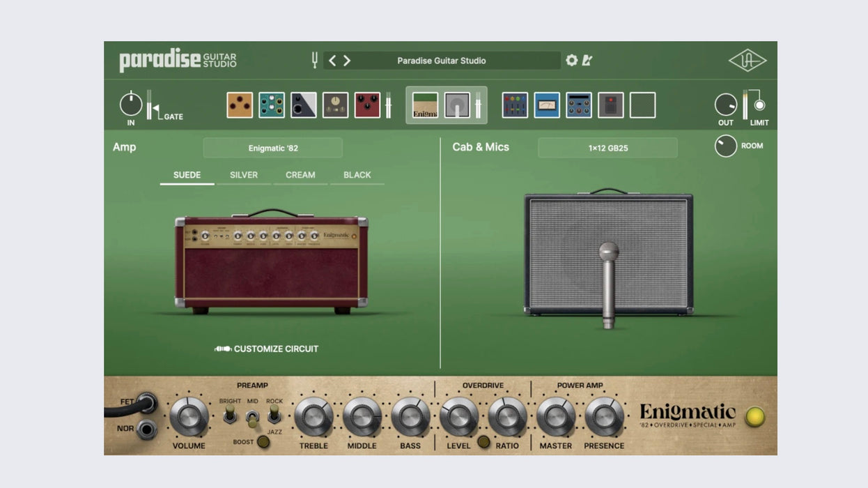
Task: Open the 1×12 GB25 cabinet selector
Action: (x=607, y=148)
